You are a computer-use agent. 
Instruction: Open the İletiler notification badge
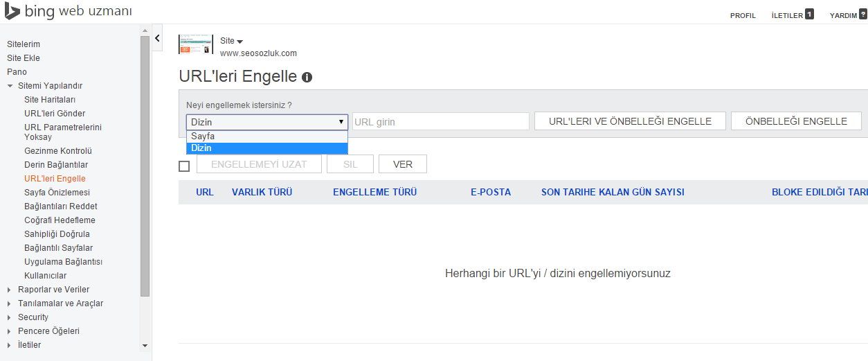(x=809, y=15)
